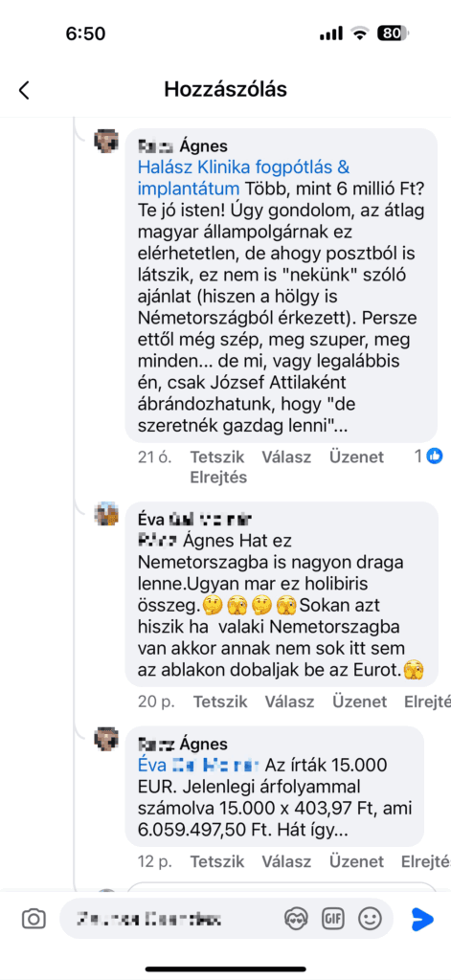Tap Tetszik on Éva's 20 p. comment

point(220,702)
